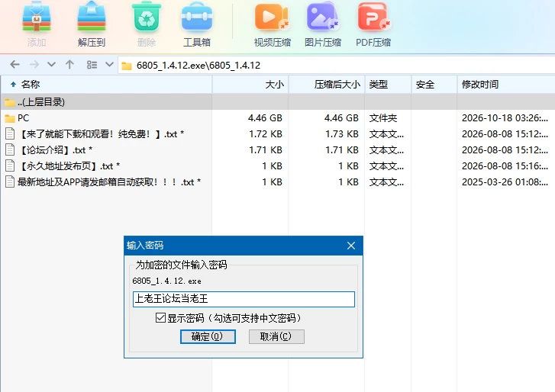Screen dimensions: 555x392
Task: Click the 4.46 GB size cell of PC
Action: click(x=265, y=118)
